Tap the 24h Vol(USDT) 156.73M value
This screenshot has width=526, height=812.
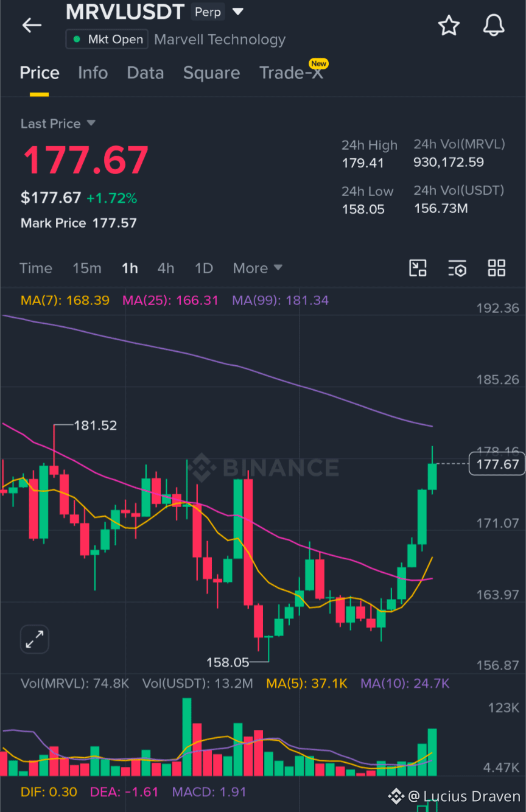click(441, 209)
